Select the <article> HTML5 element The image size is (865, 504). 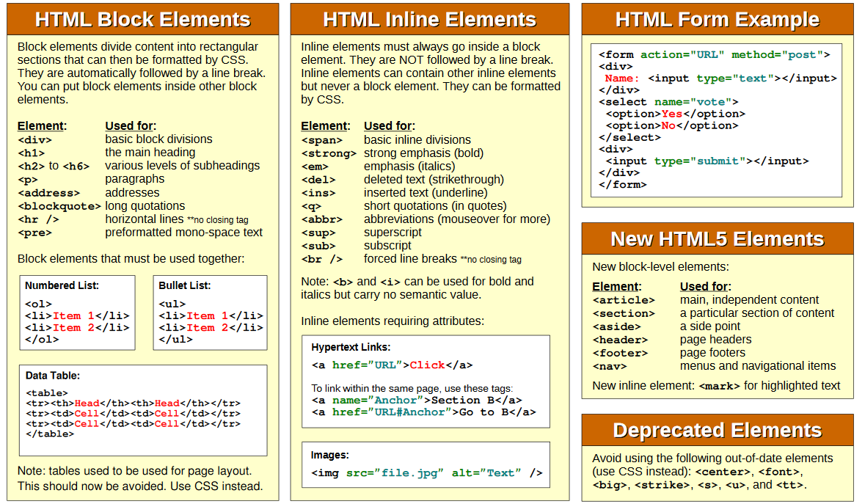click(x=624, y=300)
